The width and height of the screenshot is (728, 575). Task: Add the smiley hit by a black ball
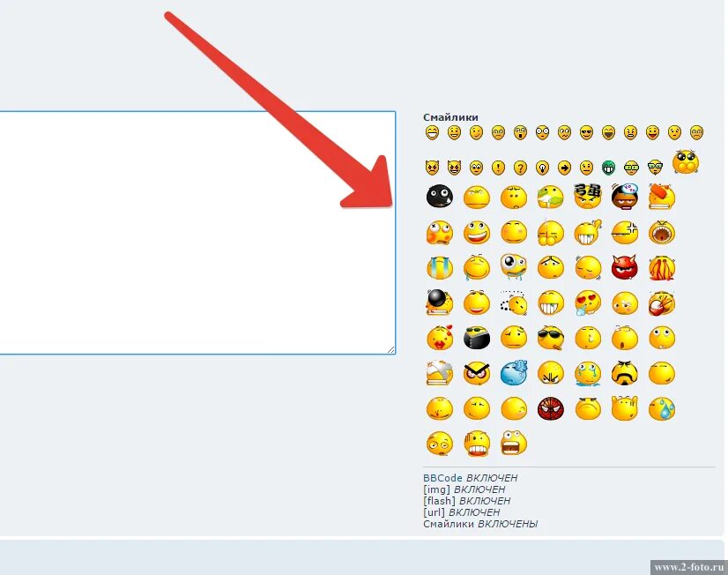[x=439, y=302]
